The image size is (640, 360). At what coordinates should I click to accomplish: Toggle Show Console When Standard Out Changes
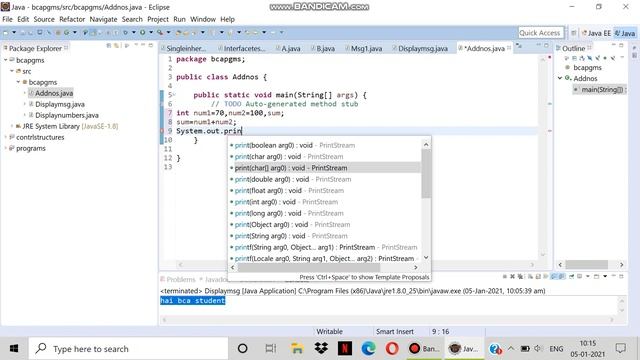[x=553, y=277]
